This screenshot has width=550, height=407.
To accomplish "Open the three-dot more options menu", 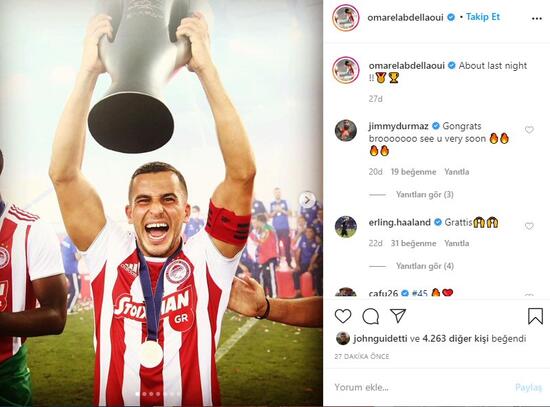I will tap(537, 19).
